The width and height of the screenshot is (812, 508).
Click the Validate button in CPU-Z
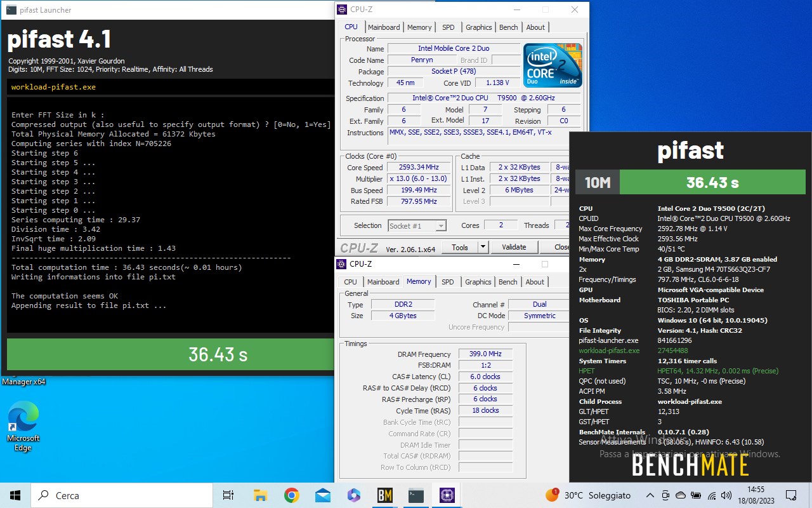pyautogui.click(x=514, y=247)
